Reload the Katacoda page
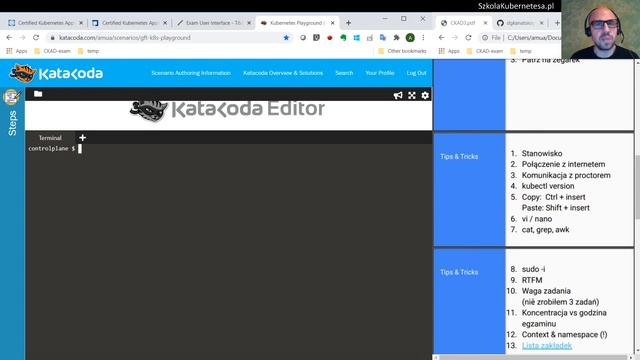Image resolution: width=640 pixels, height=360 pixels. pyautogui.click(x=36, y=38)
